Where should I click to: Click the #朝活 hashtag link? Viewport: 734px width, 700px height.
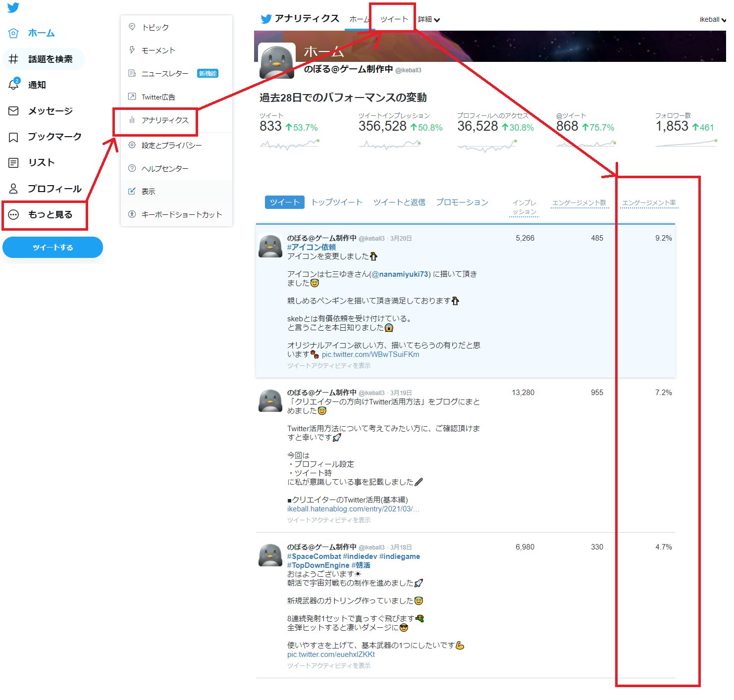coord(361,565)
